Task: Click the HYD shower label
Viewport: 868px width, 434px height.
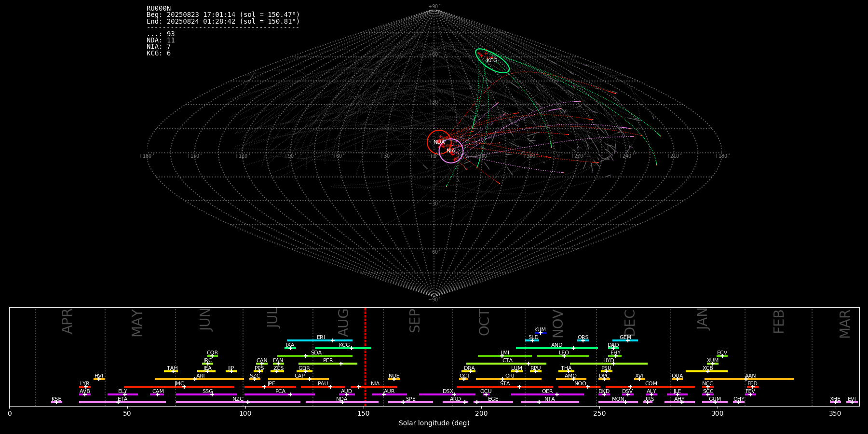Action: (609, 361)
